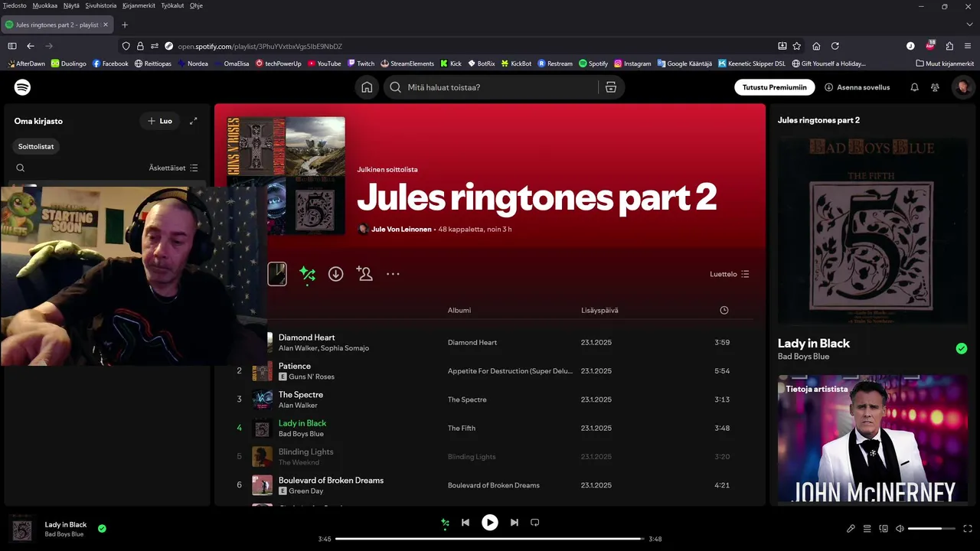
Task: Open lyrics microphone icon in player bar
Action: point(851,529)
